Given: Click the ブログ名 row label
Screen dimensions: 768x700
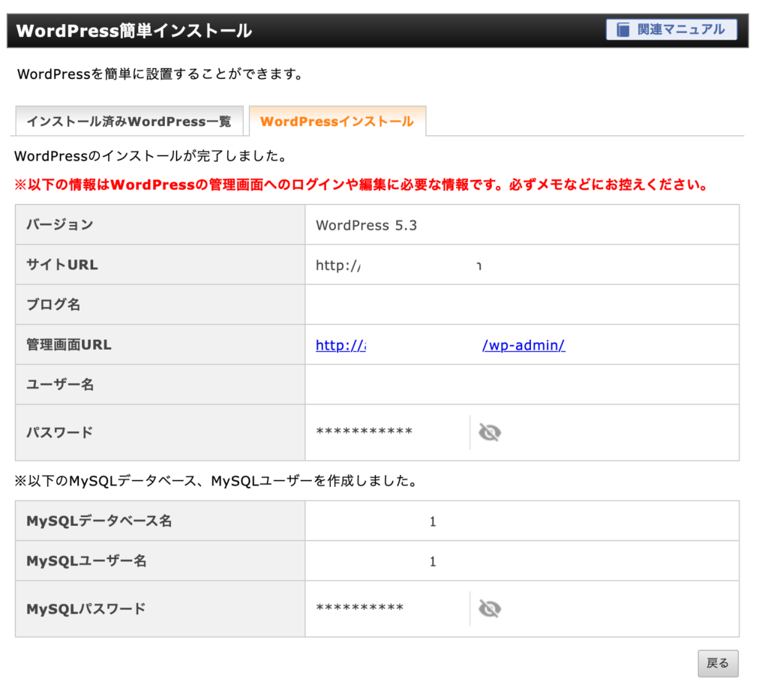Looking at the screenshot, I should (53, 305).
